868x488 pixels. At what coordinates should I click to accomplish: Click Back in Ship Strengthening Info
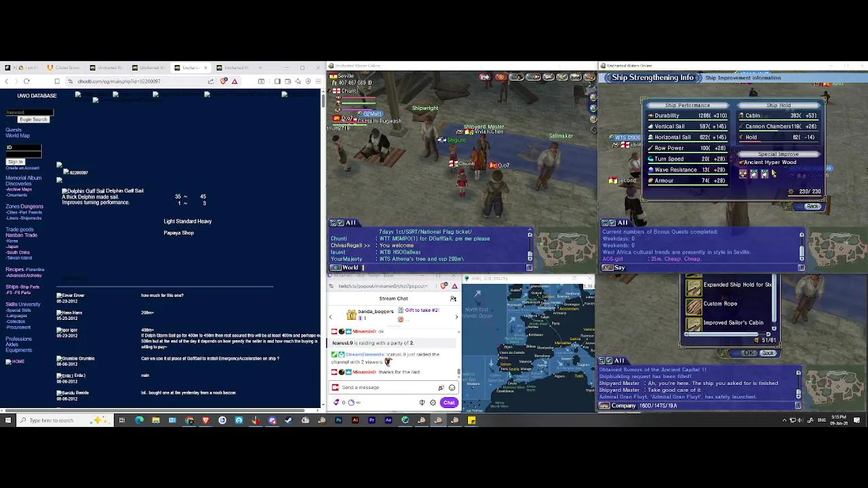coord(812,206)
